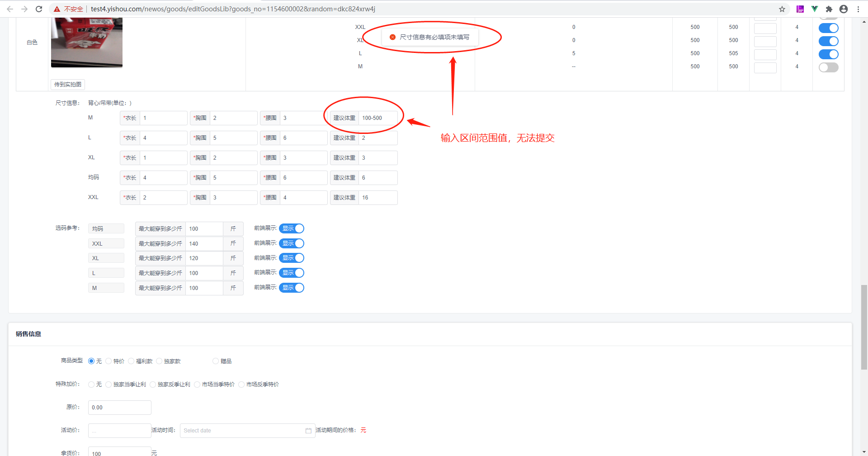Select 独家款 product type

pyautogui.click(x=159, y=361)
